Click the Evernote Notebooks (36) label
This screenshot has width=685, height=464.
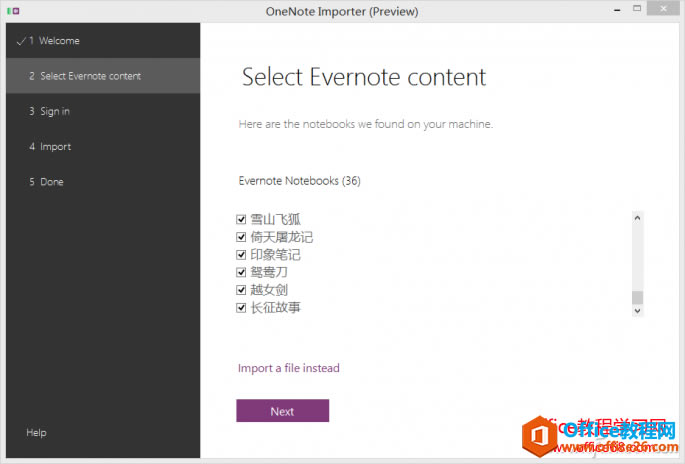300,180
